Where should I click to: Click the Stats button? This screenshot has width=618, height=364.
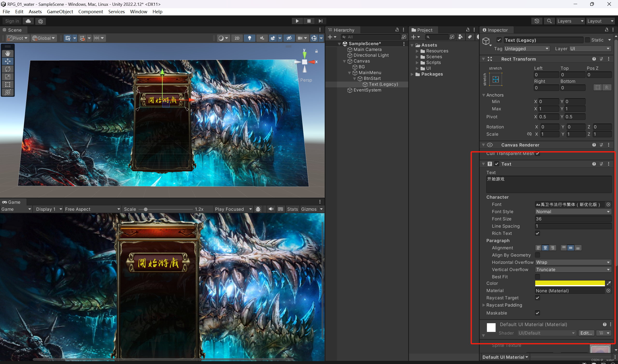[292, 209]
